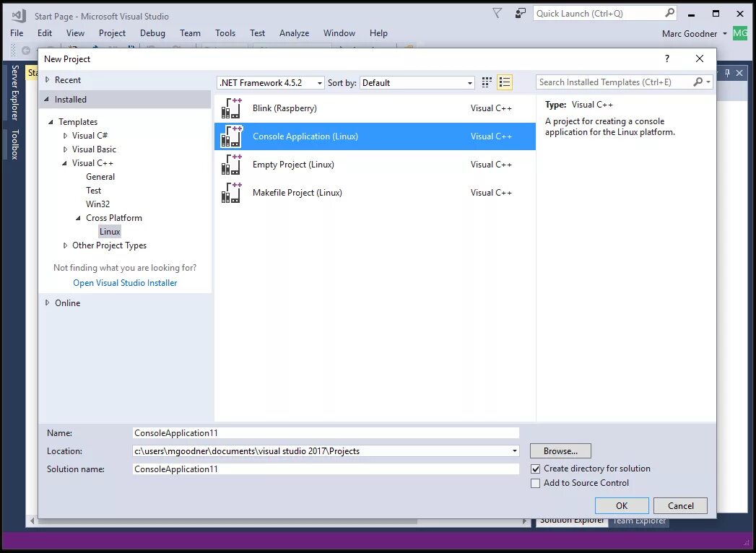Click the Blink (Raspberry) template icon
756x553 pixels.
click(x=231, y=108)
